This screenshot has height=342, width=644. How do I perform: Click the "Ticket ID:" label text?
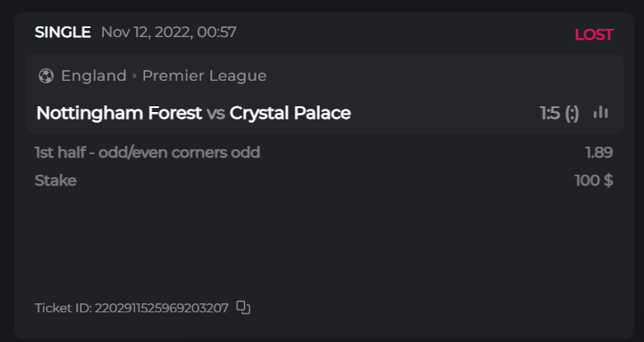pyautogui.click(x=63, y=308)
